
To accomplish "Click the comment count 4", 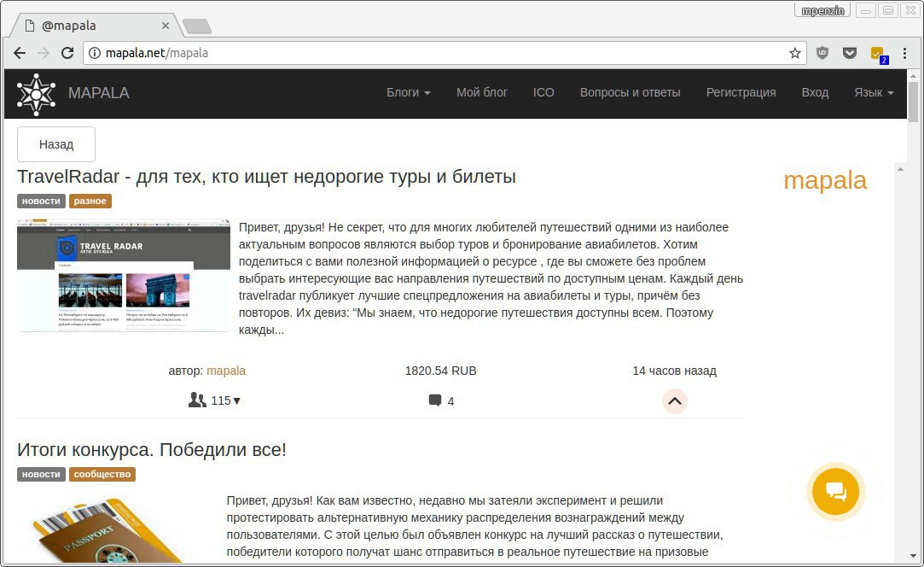I will pyautogui.click(x=450, y=402).
